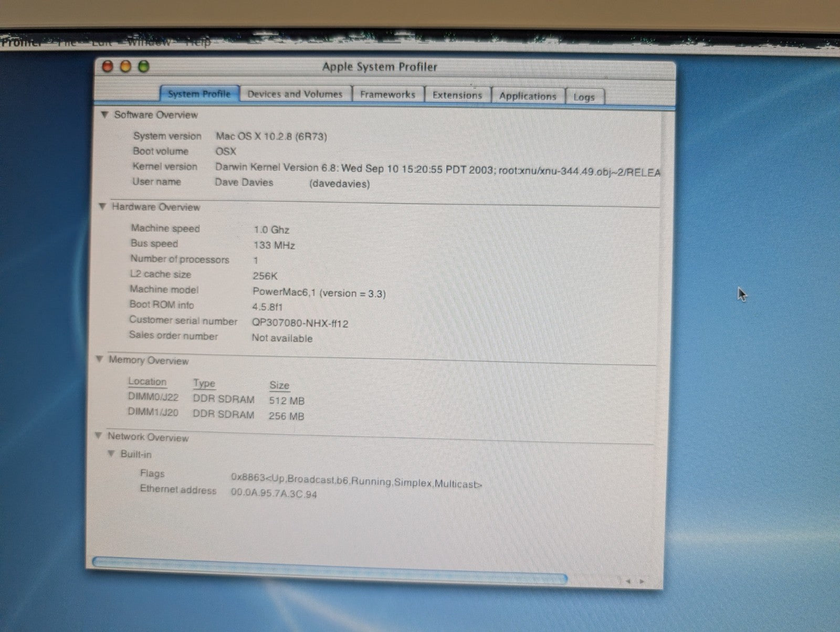Viewport: 840px width, 632px height.
Task: Open the Frameworks tab
Action: pyautogui.click(x=387, y=94)
